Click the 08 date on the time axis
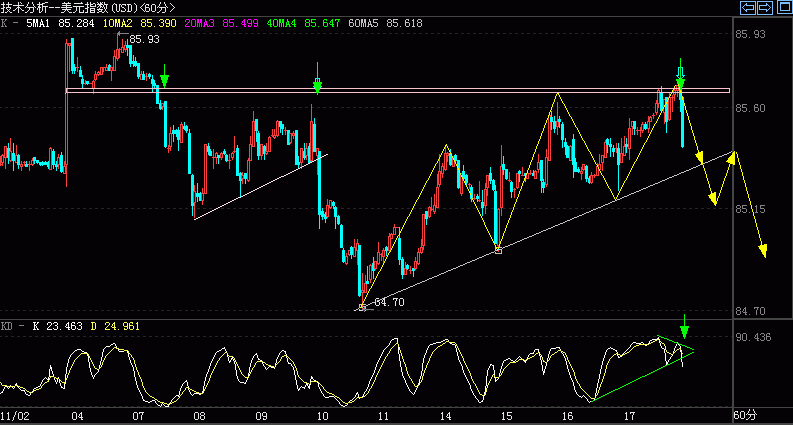The height and width of the screenshot is (425, 793). 200,416
